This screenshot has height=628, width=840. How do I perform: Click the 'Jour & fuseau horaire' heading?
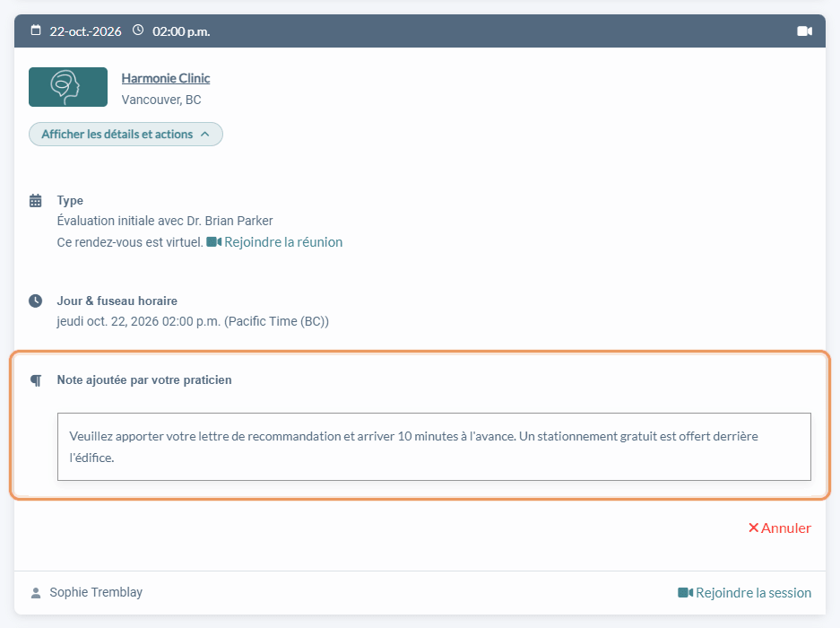click(117, 301)
